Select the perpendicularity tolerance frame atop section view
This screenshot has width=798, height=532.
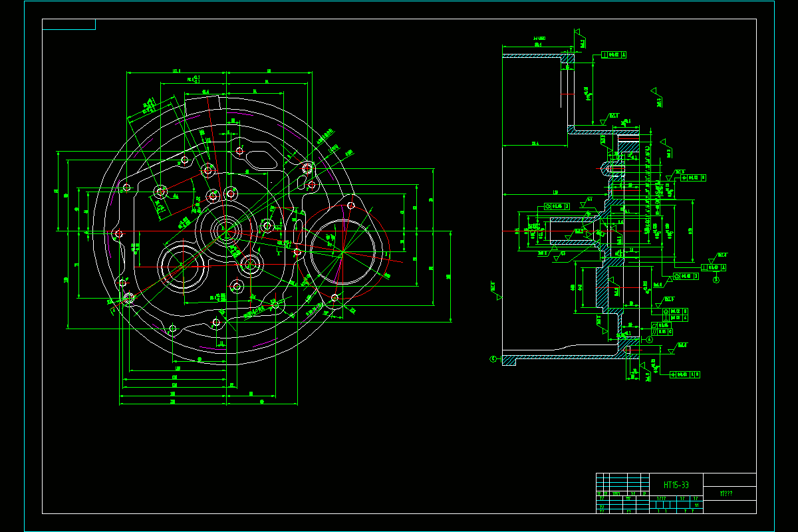click(x=613, y=55)
